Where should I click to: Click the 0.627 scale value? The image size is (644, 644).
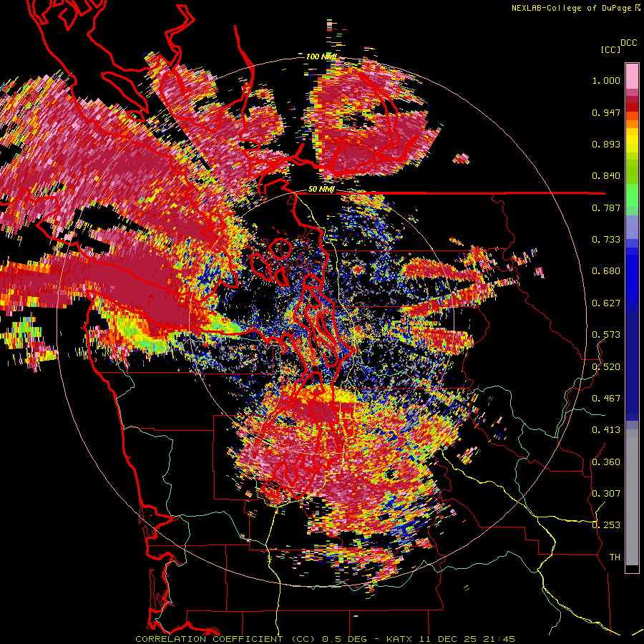point(606,303)
